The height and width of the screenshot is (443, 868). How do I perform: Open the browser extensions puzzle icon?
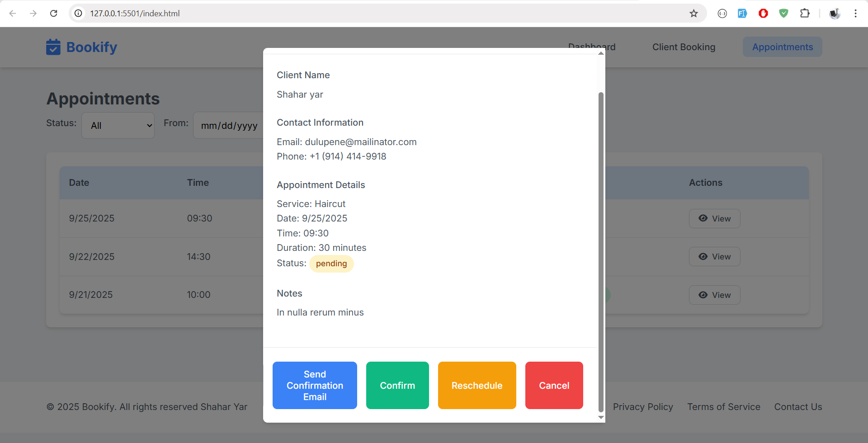(805, 14)
